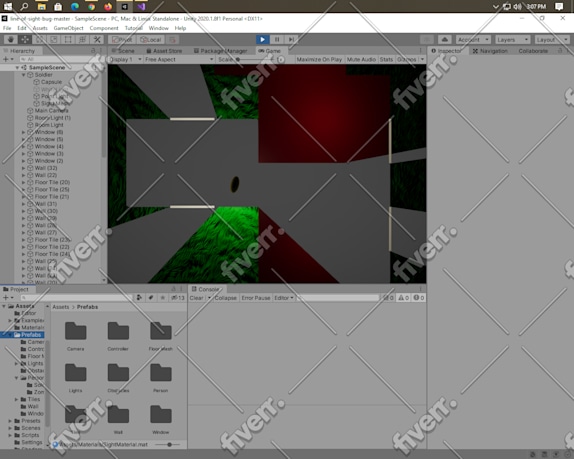Expand the Window (6) object

tap(23, 132)
